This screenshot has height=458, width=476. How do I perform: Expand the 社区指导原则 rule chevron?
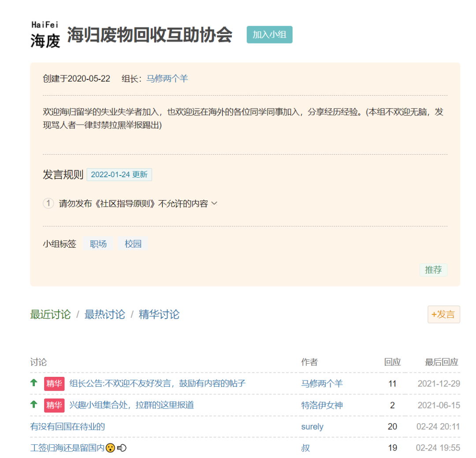pyautogui.click(x=214, y=203)
